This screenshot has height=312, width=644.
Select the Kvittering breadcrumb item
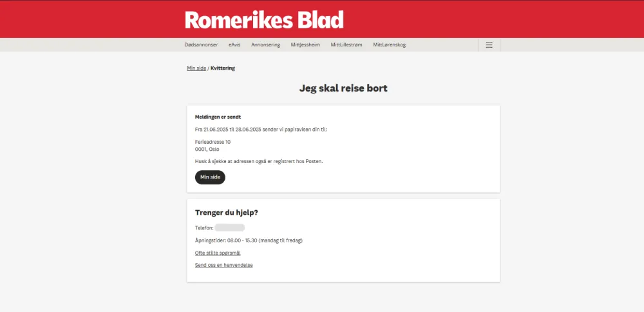223,68
